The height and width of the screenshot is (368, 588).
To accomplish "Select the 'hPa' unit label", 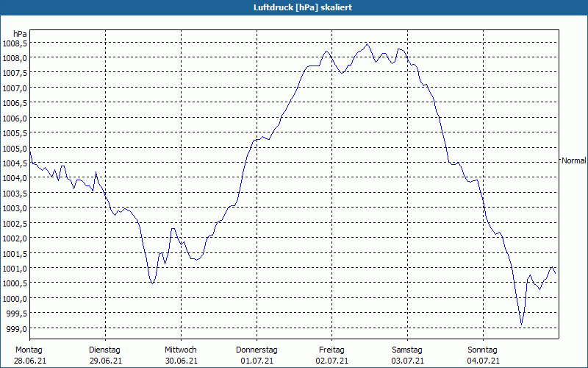I will tap(20, 34).
